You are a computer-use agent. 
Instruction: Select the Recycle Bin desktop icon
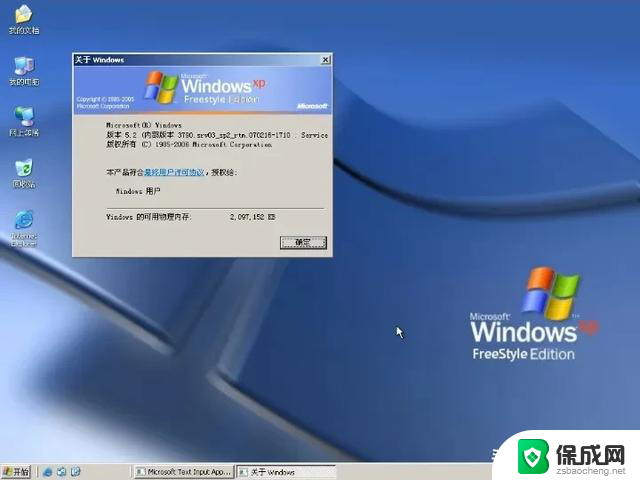tap(24, 173)
